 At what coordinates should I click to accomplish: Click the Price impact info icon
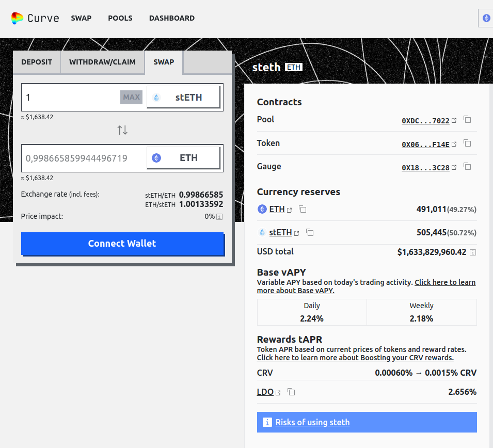[x=219, y=217]
